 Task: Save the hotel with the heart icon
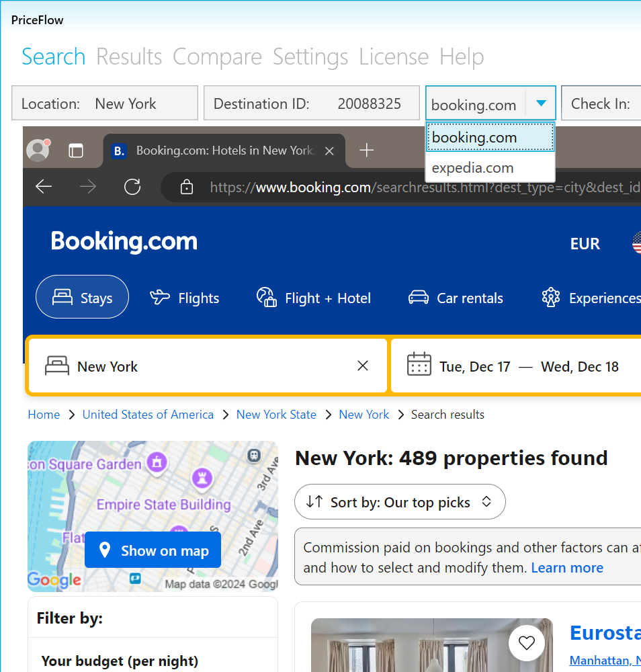(x=527, y=643)
